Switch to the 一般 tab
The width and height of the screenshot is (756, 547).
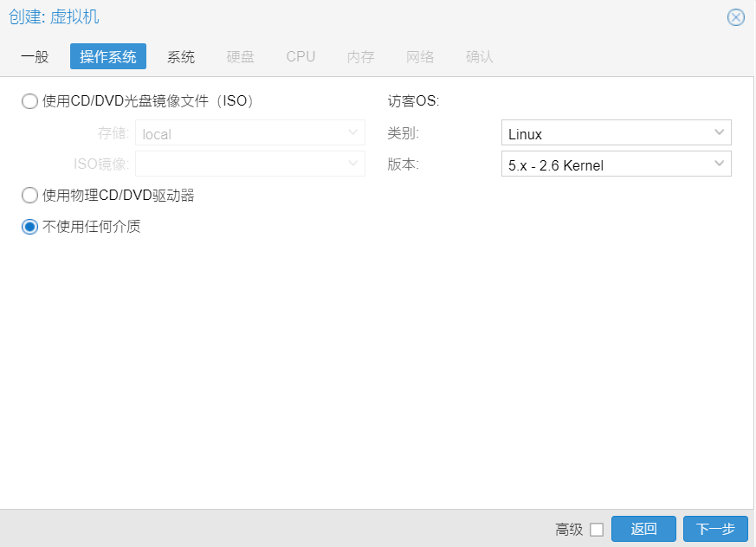coord(35,57)
